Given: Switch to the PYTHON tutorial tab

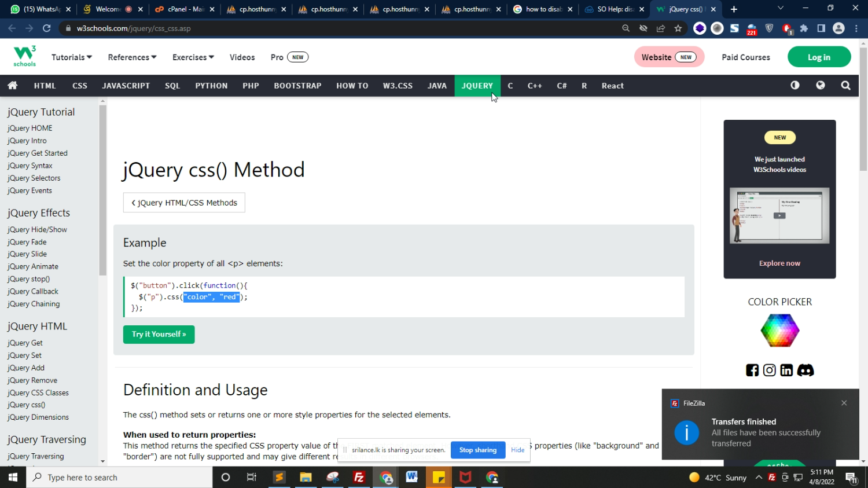Looking at the screenshot, I should [x=211, y=86].
